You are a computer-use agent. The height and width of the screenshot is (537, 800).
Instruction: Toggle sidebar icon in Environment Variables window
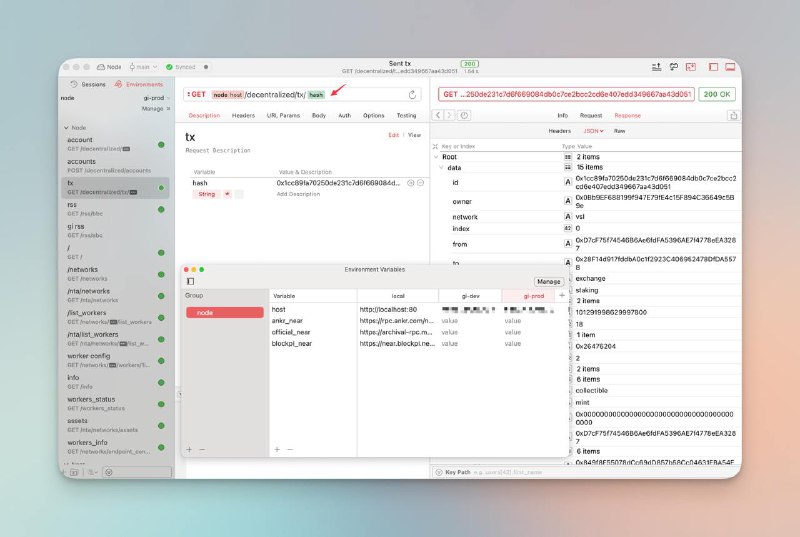click(x=190, y=282)
